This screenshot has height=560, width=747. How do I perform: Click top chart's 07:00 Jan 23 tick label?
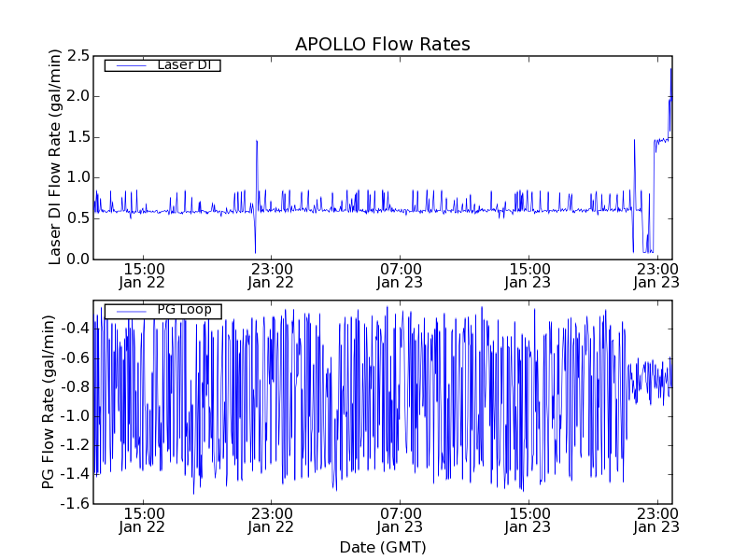[x=400, y=275]
